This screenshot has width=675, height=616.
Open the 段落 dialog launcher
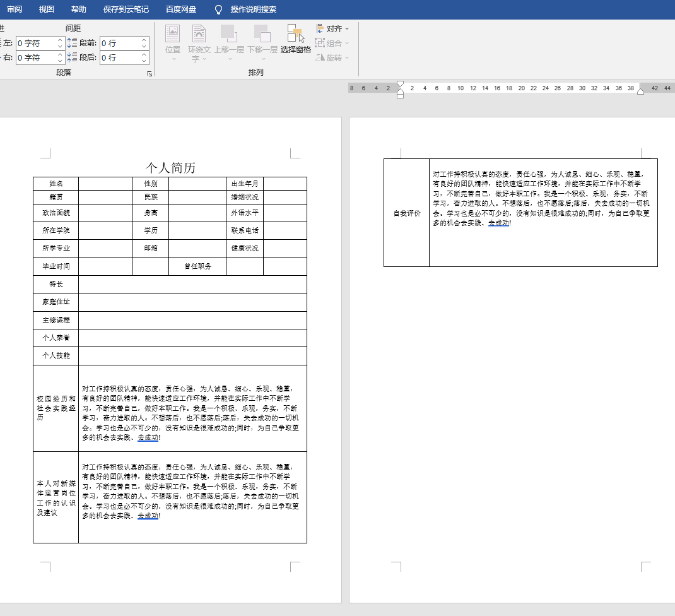[x=150, y=74]
